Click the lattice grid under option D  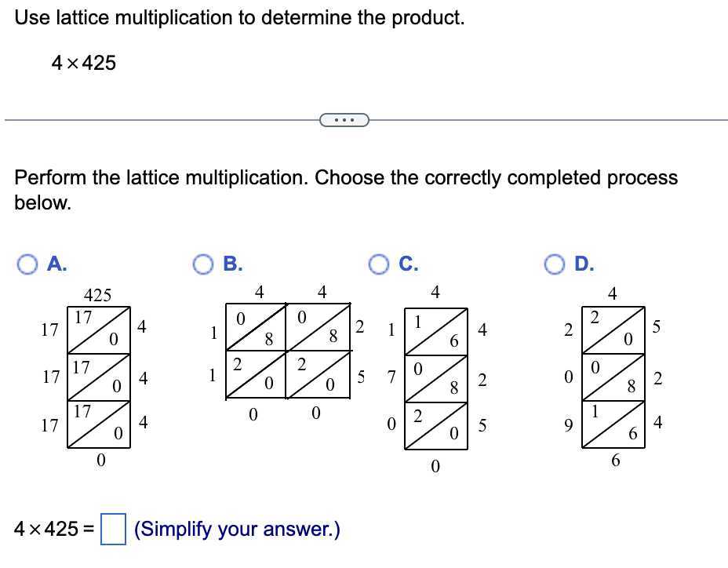(x=614, y=377)
